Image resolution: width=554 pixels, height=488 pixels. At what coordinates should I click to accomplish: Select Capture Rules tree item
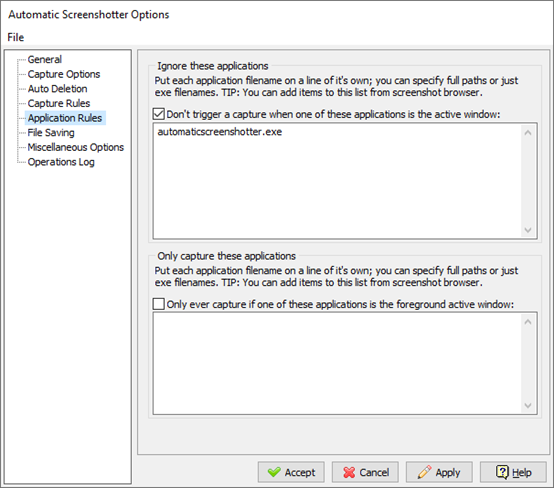pyautogui.click(x=59, y=103)
